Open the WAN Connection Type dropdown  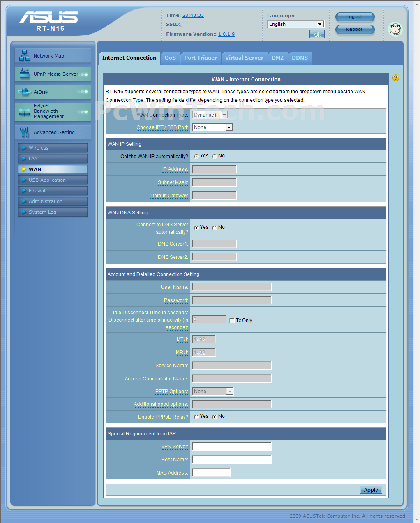click(210, 115)
